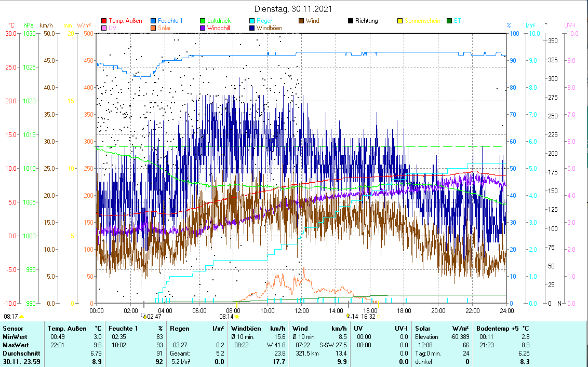Screen dimensions: 588x367
Task: Click the chart title Dienstag, 30.11.2021
Action: coord(293,9)
